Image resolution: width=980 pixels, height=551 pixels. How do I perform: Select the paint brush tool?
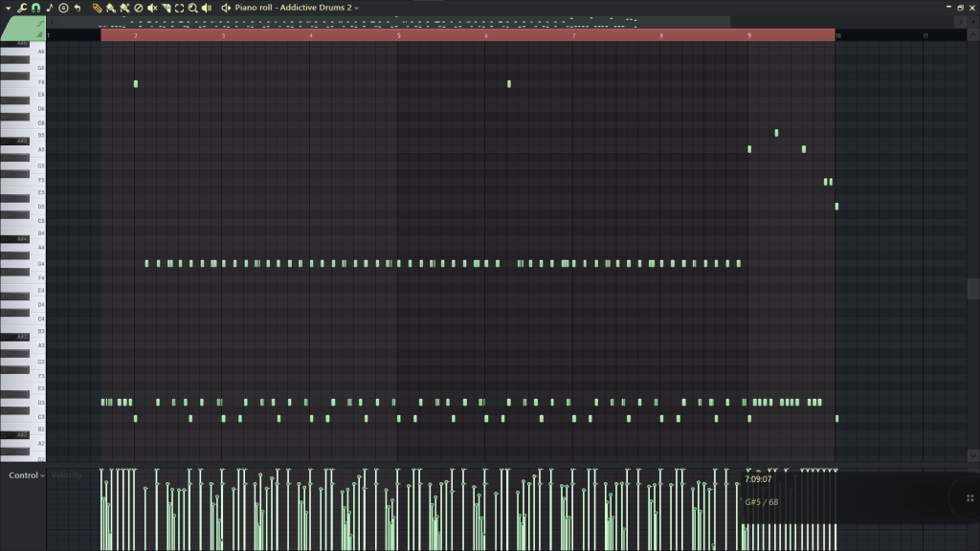[111, 8]
